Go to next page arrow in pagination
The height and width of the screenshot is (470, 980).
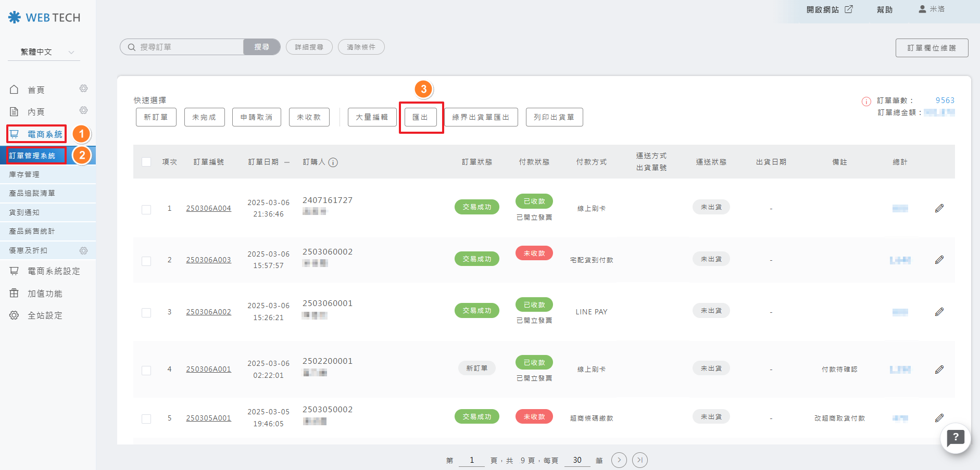coord(619,460)
